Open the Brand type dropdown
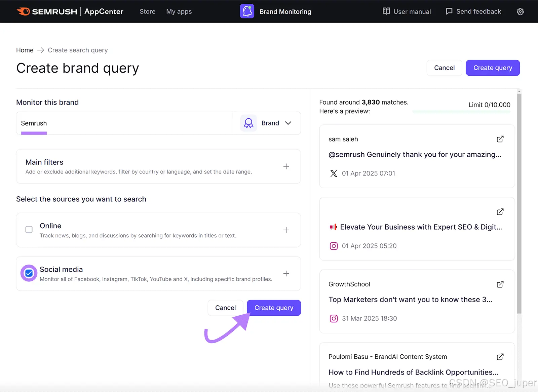The height and width of the screenshot is (392, 538). point(267,123)
